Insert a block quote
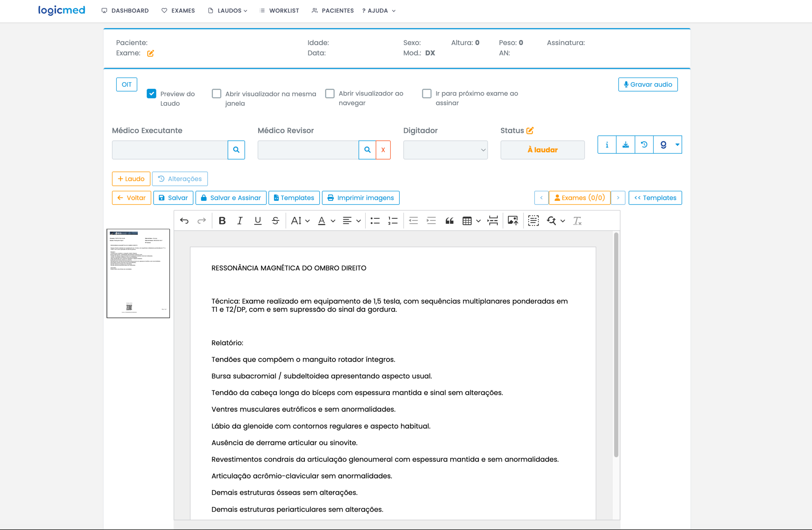The width and height of the screenshot is (812, 530). tap(449, 221)
